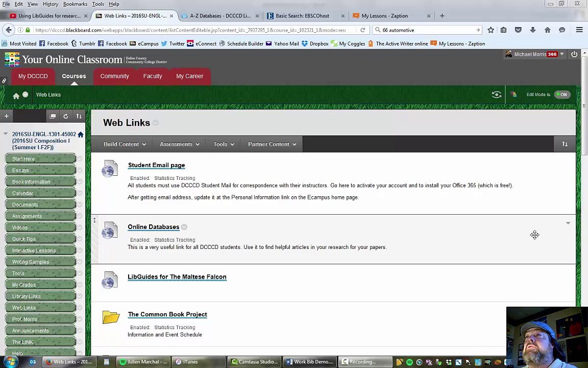Go back using browser back arrow
The image size is (588, 368).
tap(9, 30)
